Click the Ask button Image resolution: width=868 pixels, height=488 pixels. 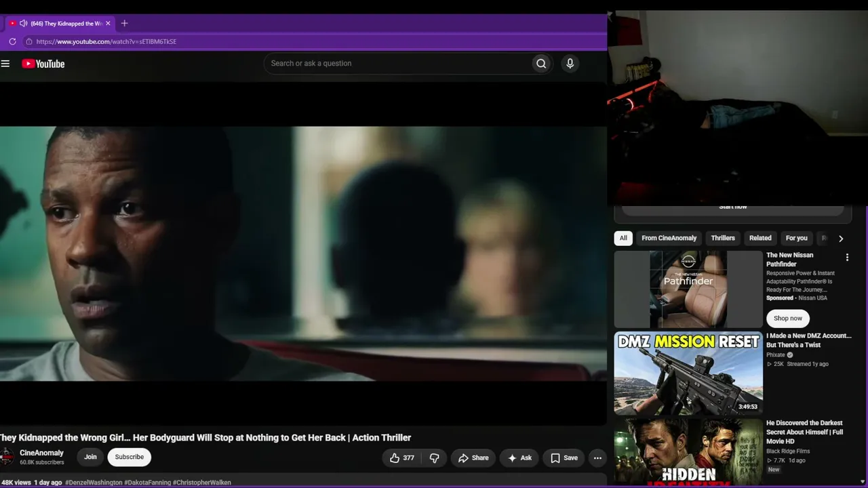click(519, 458)
